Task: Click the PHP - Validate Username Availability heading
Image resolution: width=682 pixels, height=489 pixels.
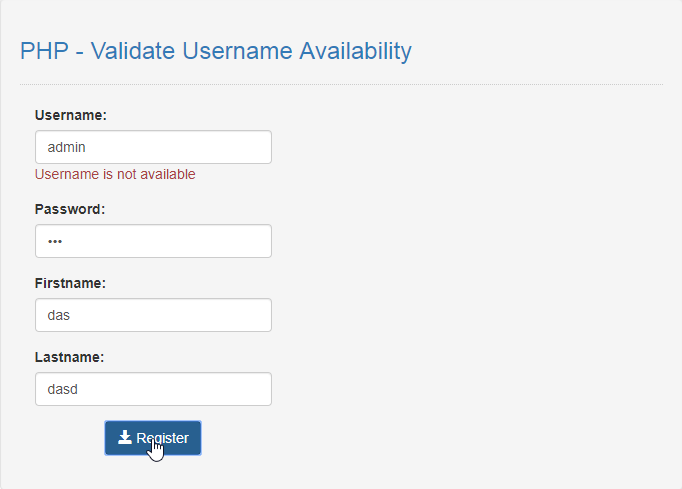Action: 216,51
